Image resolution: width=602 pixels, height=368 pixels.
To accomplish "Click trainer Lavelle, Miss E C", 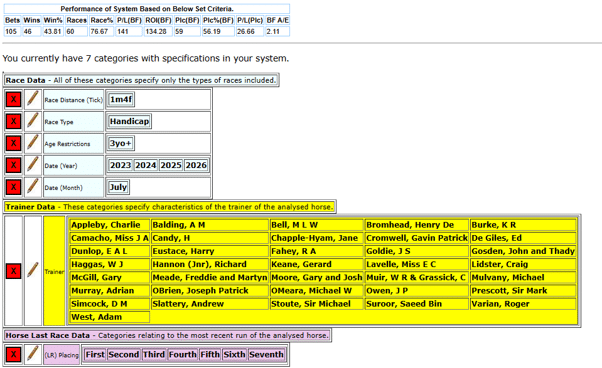I will [x=417, y=264].
